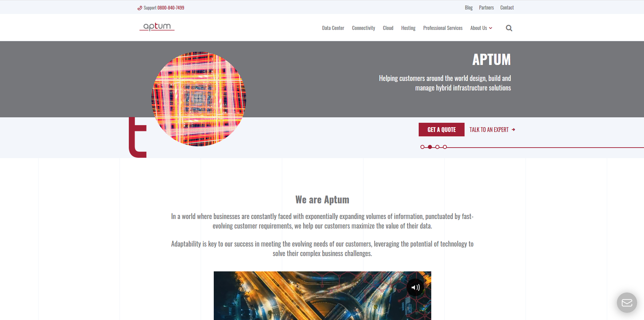Expand the About Us dropdown chevron

(490, 28)
